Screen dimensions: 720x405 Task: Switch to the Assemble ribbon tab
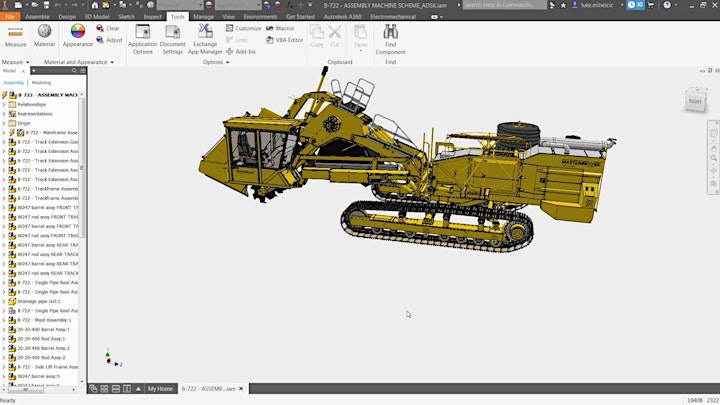pos(37,17)
